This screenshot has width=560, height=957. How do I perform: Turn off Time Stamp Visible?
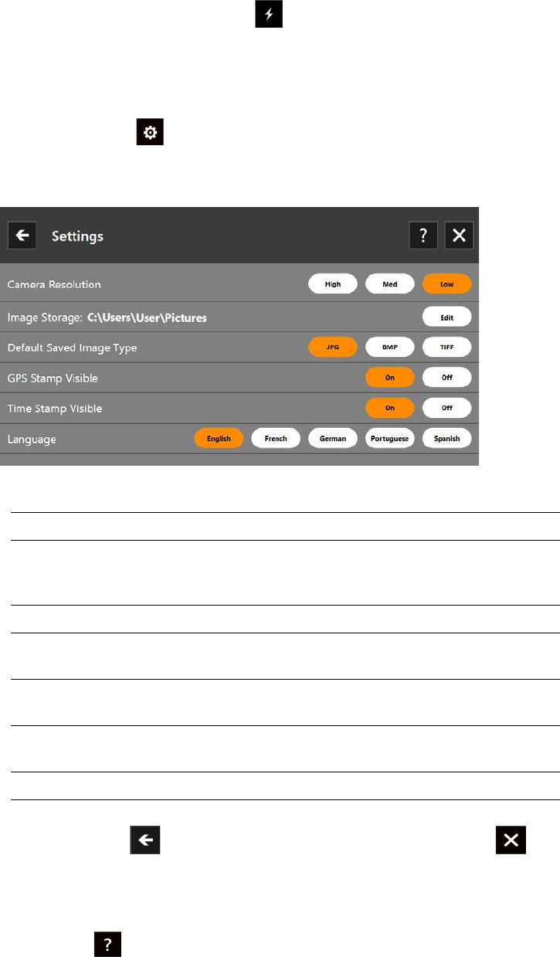coord(446,408)
